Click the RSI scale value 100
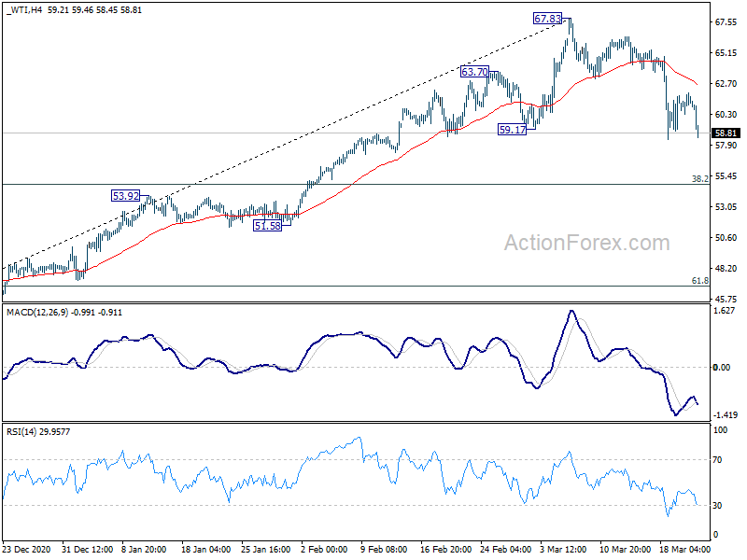 [x=721, y=430]
